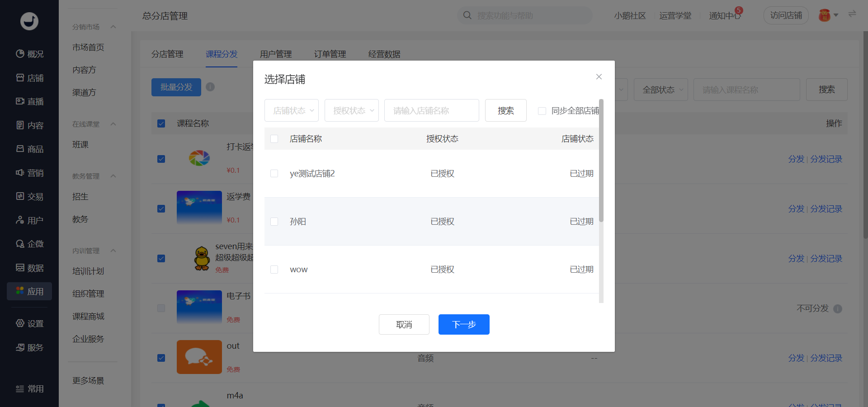Open 通知中心 notification center

725,15
